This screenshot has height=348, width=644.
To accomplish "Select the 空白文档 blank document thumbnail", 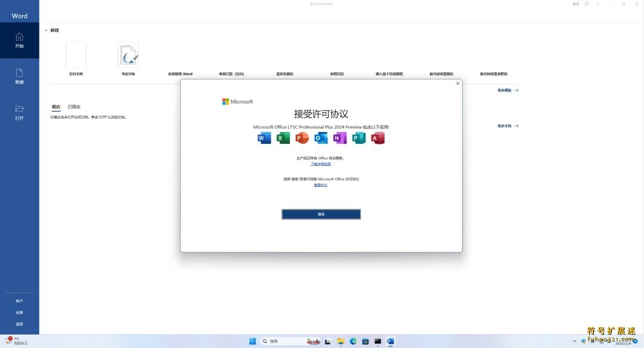I will click(76, 55).
